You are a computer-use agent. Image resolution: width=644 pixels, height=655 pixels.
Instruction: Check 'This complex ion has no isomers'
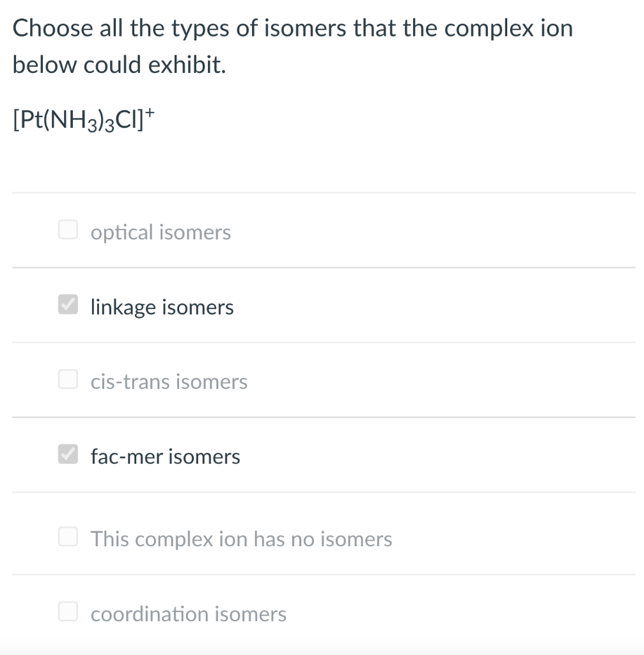(67, 536)
